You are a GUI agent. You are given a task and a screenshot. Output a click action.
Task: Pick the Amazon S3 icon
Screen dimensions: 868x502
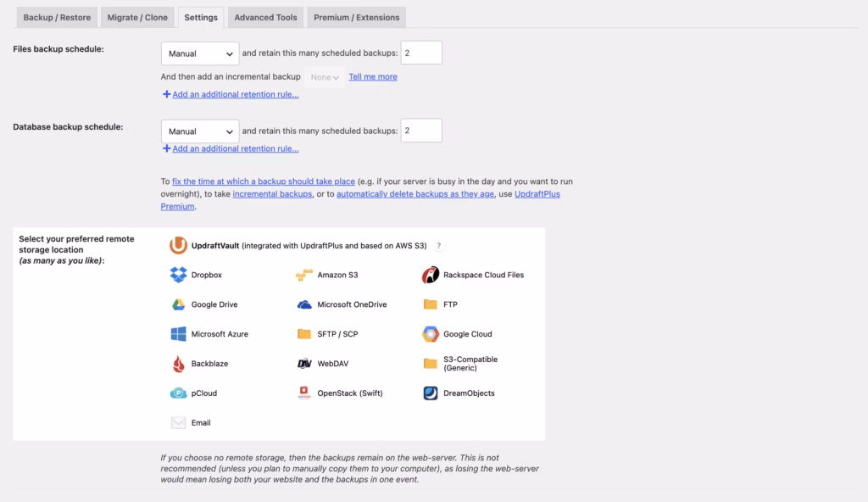tap(304, 275)
